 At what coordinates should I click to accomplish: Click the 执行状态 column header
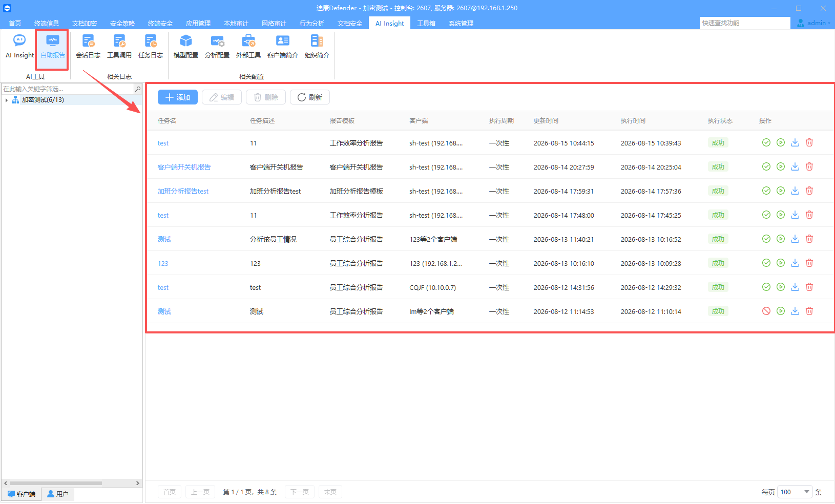point(720,121)
